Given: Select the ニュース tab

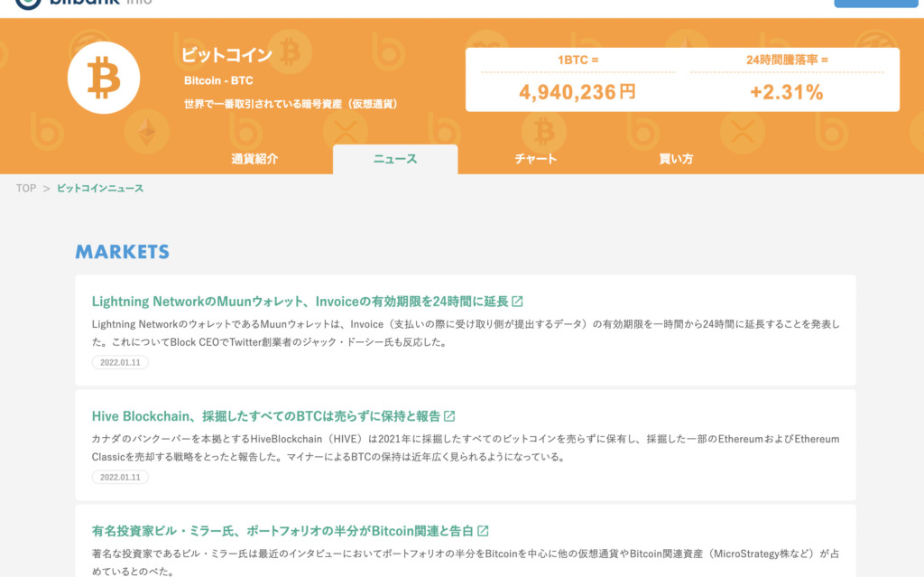Looking at the screenshot, I should [395, 159].
